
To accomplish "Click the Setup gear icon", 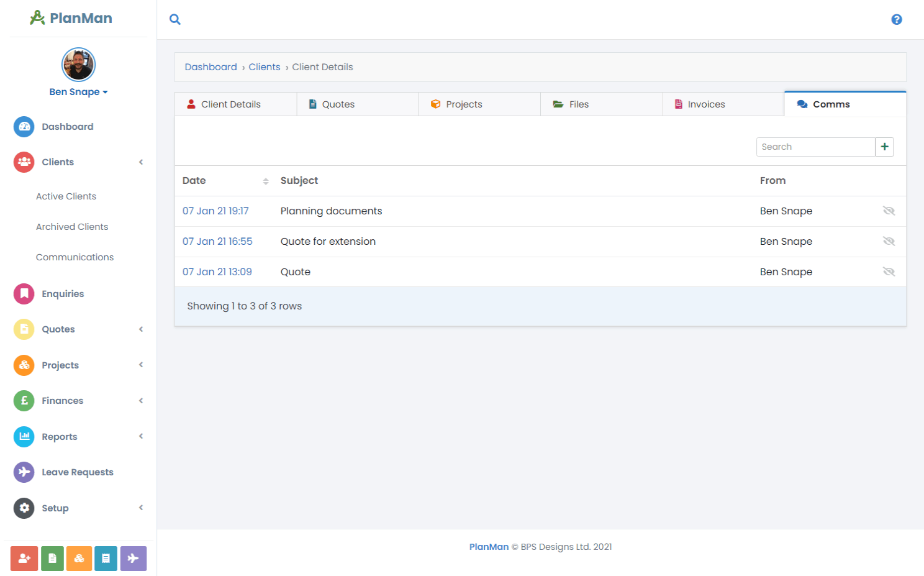I will tap(24, 508).
